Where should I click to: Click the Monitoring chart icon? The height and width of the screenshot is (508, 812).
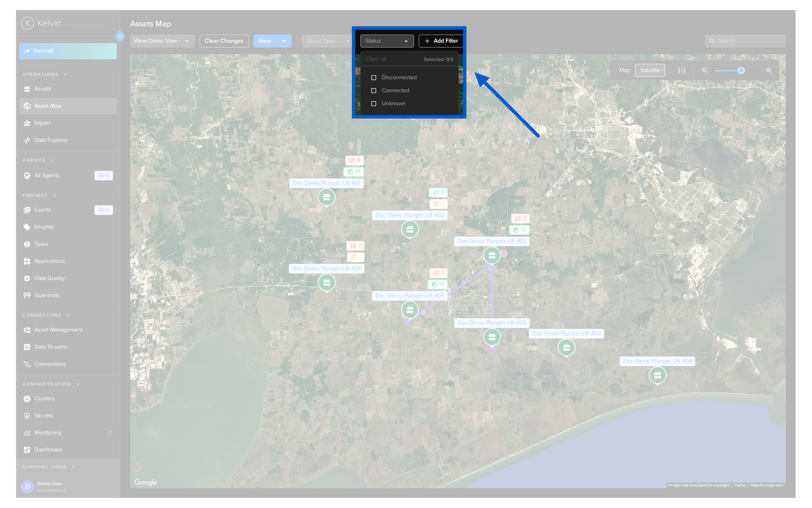27,433
